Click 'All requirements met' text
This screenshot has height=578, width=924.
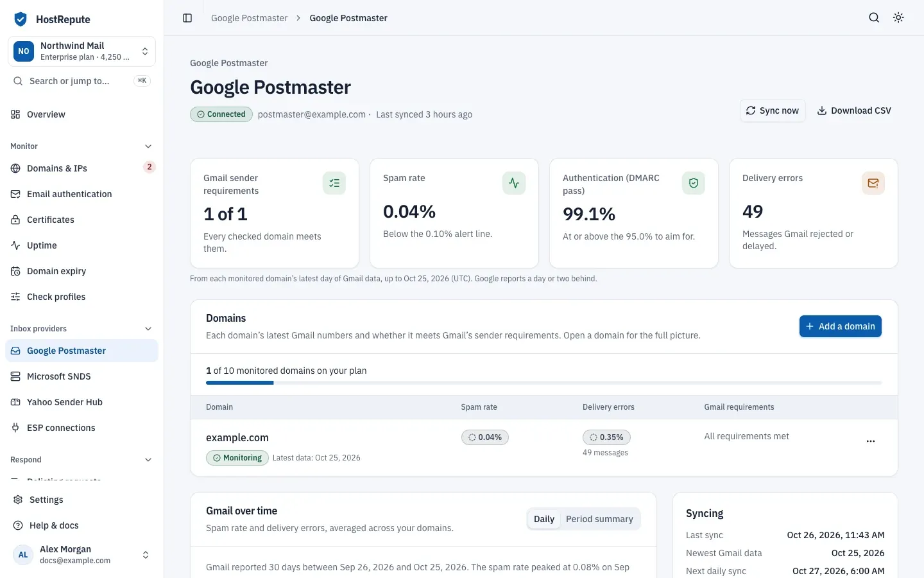click(747, 436)
